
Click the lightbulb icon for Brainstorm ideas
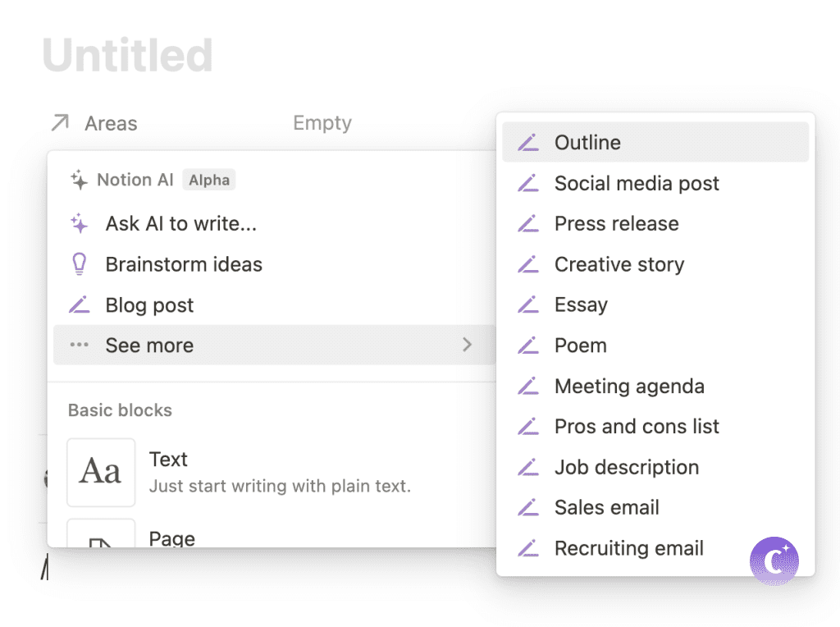[80, 264]
